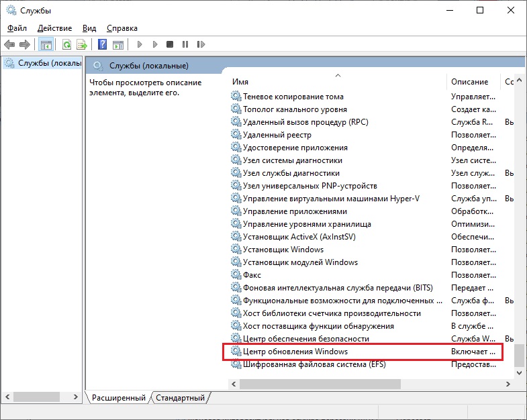Click the Back arrow toolbar icon

point(9,44)
